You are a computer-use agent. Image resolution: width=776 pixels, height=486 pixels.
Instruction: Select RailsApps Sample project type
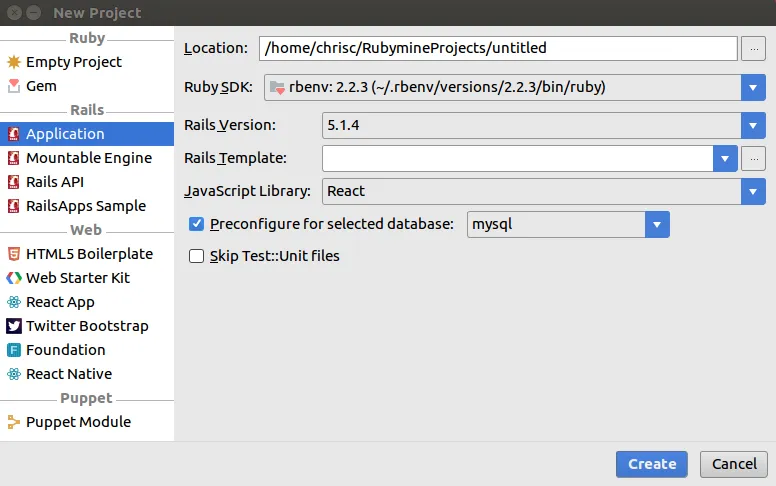[x=87, y=206]
